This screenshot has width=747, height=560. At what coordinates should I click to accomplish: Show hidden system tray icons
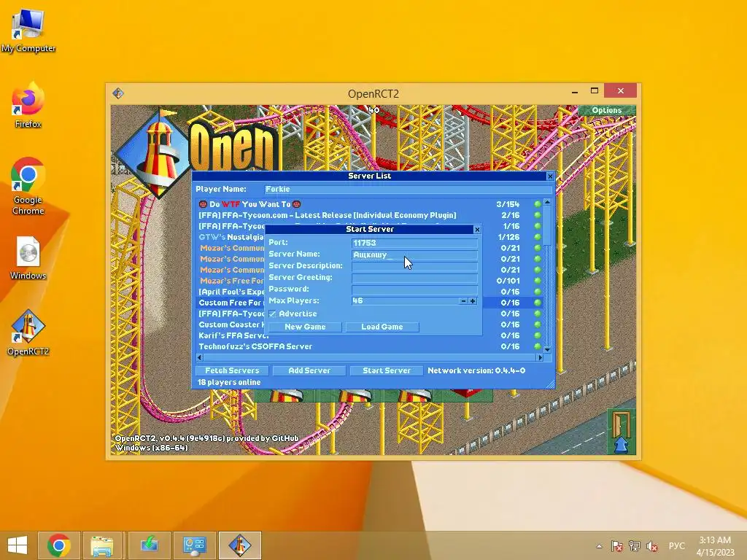(600, 546)
